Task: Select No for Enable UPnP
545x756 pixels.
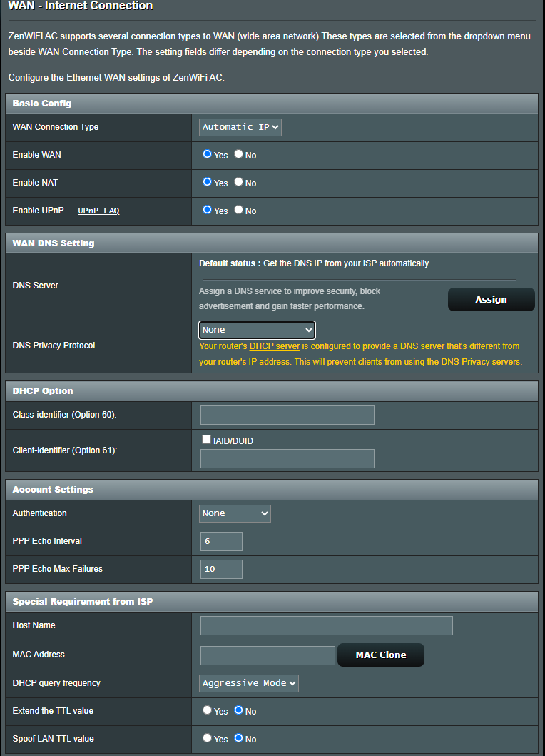Action: (239, 210)
